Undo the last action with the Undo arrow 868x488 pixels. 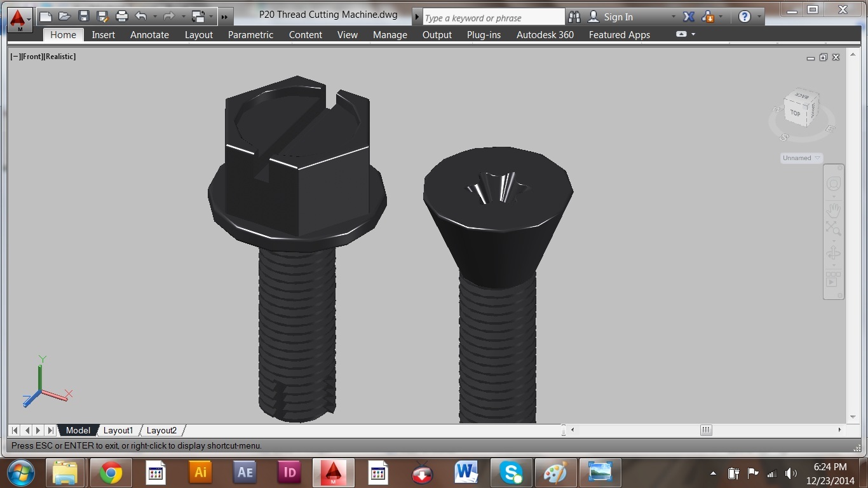point(141,17)
